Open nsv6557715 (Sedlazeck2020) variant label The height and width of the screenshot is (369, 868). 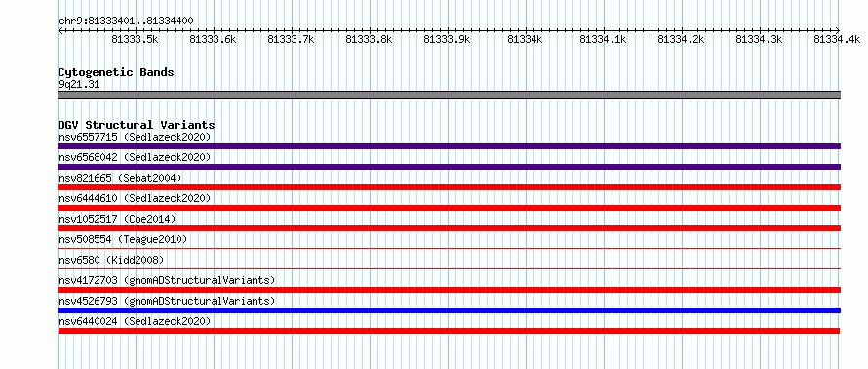pos(135,137)
